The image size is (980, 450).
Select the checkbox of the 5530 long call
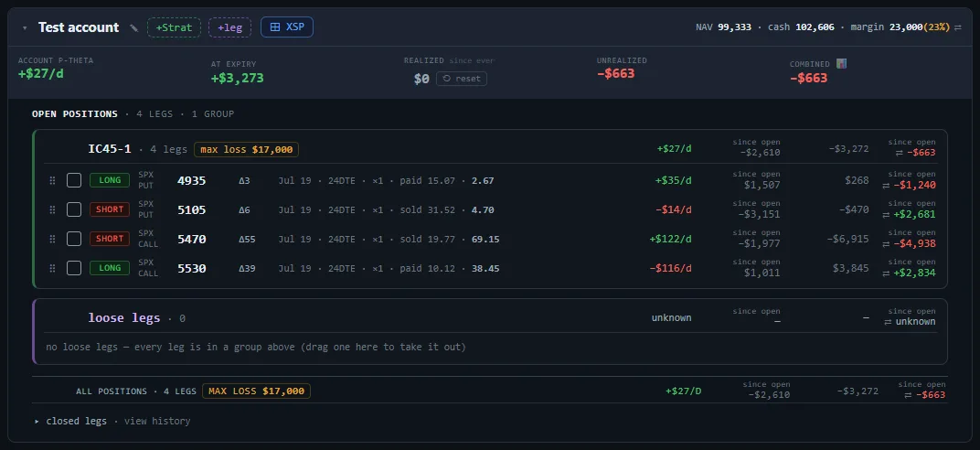click(74, 268)
